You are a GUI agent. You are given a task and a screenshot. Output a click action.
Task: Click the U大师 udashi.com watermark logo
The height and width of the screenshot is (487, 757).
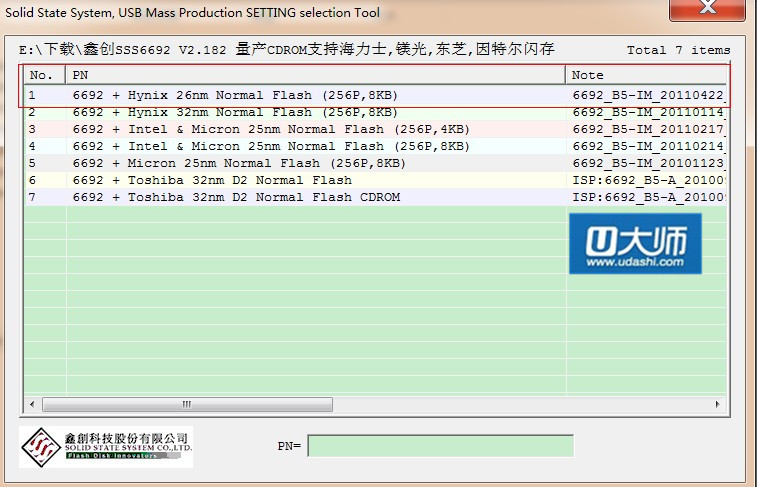coord(635,243)
